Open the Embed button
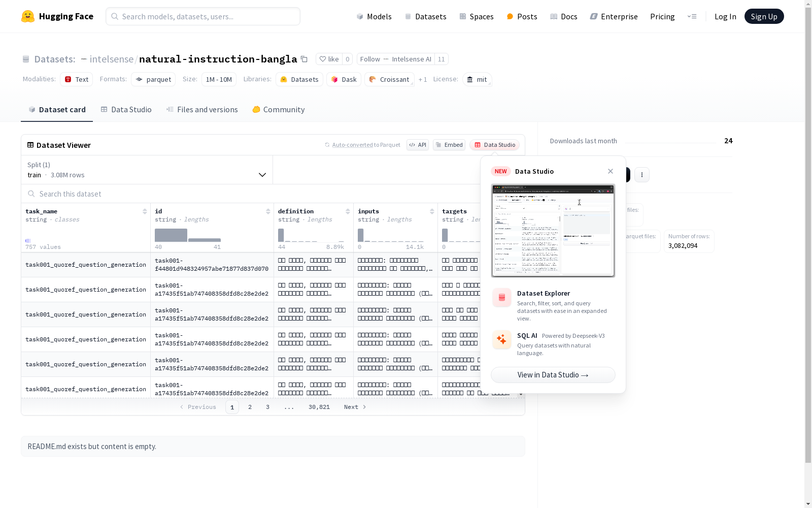 [x=449, y=145]
